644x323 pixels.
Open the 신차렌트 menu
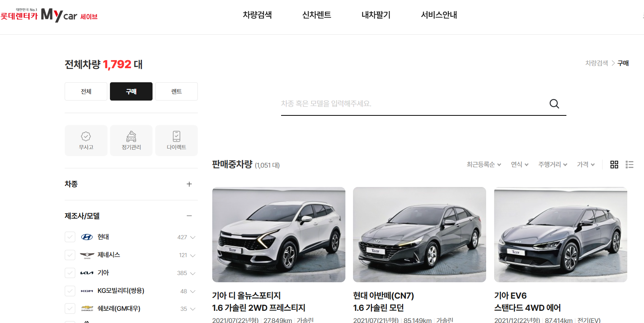317,15
